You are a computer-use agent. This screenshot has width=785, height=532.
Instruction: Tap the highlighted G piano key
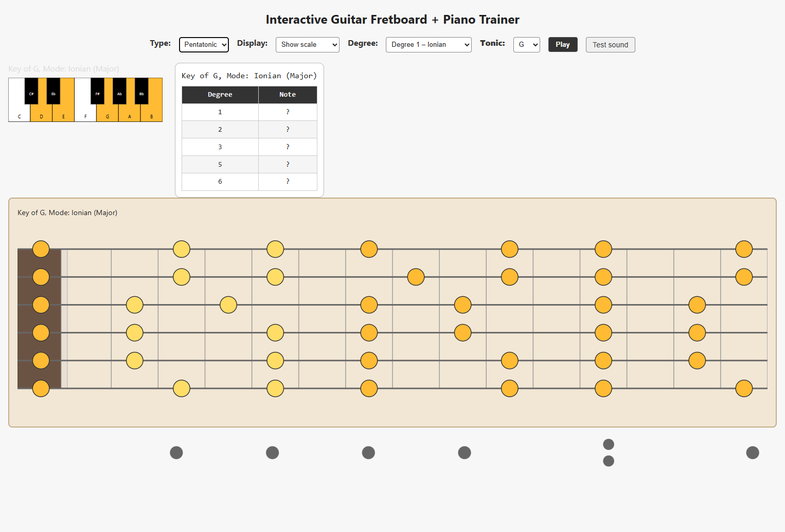pyautogui.click(x=108, y=113)
